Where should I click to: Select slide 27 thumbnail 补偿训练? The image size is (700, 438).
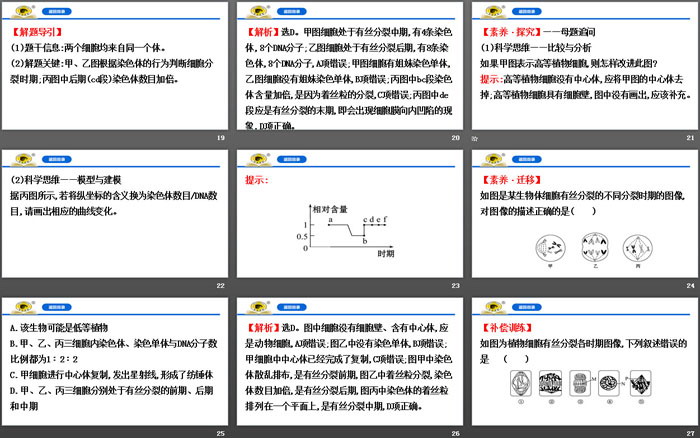[x=585, y=361]
